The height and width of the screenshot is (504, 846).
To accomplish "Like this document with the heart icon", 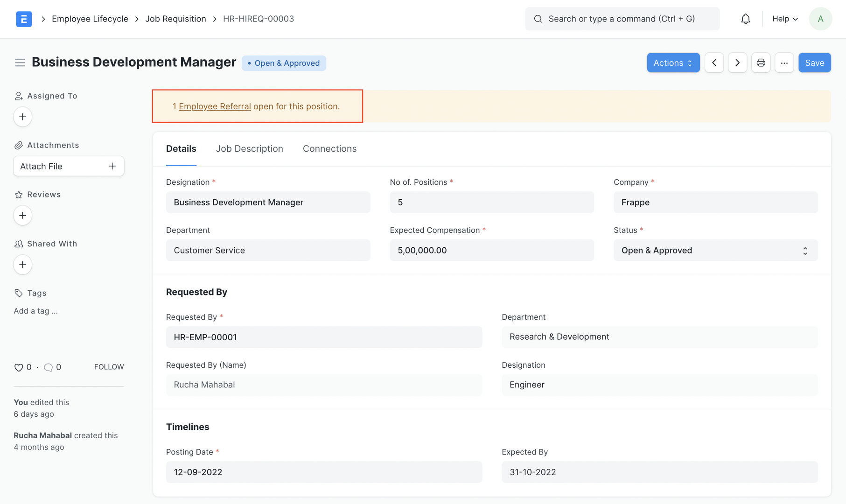I will (18, 367).
